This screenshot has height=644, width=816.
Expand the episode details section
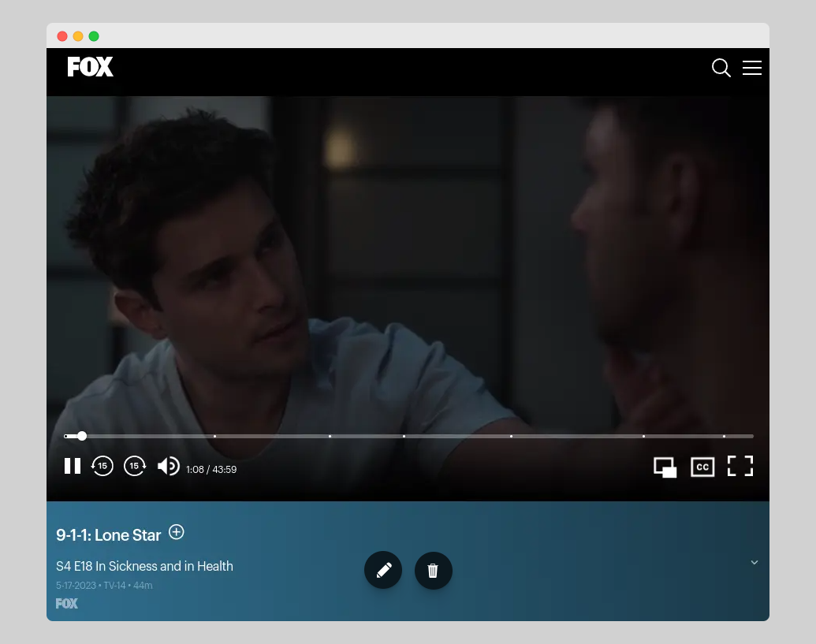click(754, 562)
